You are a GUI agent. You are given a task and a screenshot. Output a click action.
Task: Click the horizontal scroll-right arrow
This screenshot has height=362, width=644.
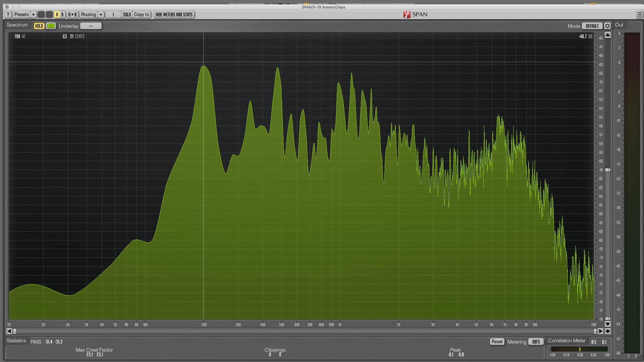[601, 331]
